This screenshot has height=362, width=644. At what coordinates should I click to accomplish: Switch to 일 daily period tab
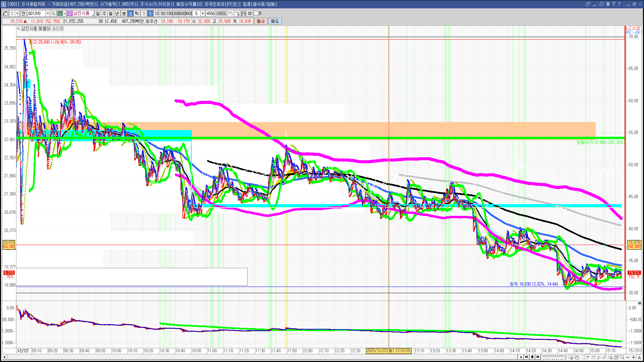coord(98,13)
